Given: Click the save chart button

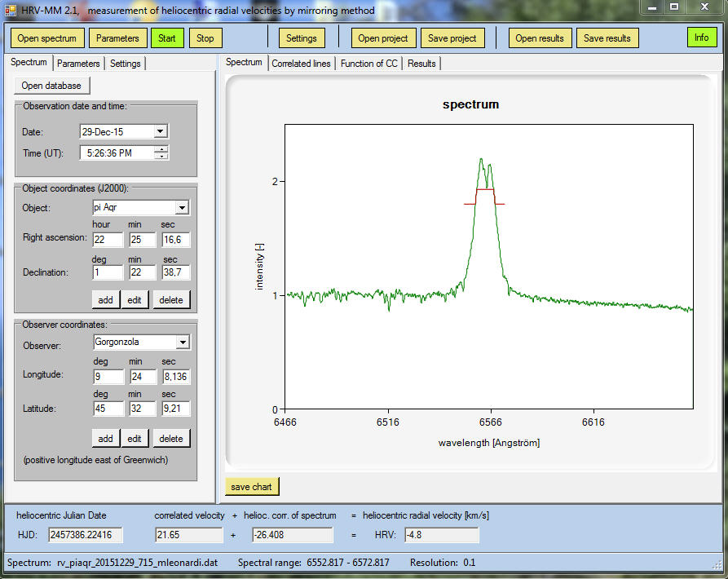Looking at the screenshot, I should coord(251,487).
